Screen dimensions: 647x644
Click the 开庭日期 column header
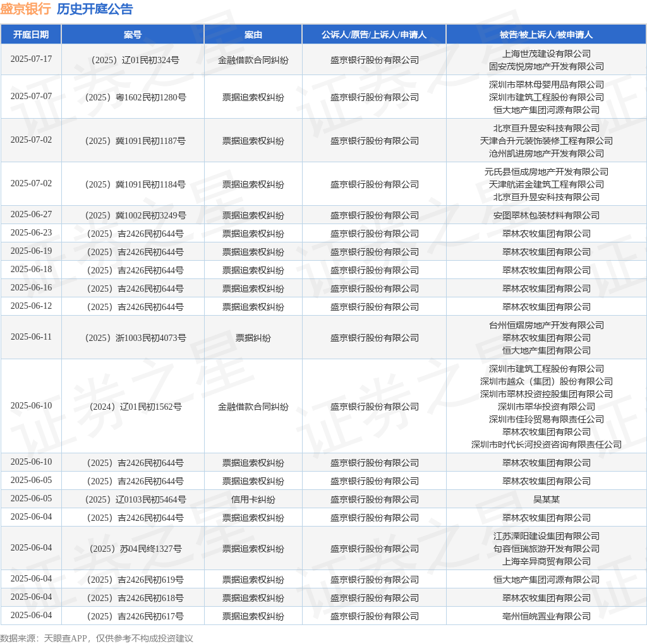click(31, 35)
